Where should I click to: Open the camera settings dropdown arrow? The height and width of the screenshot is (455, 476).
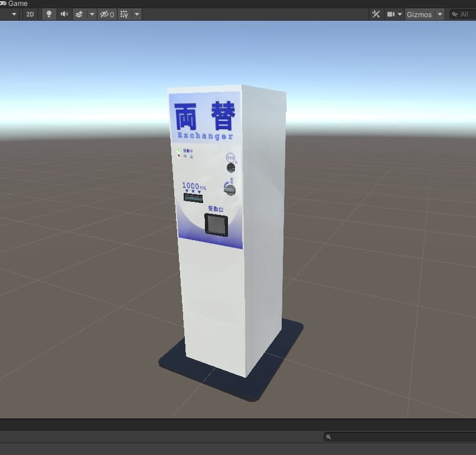click(x=400, y=14)
